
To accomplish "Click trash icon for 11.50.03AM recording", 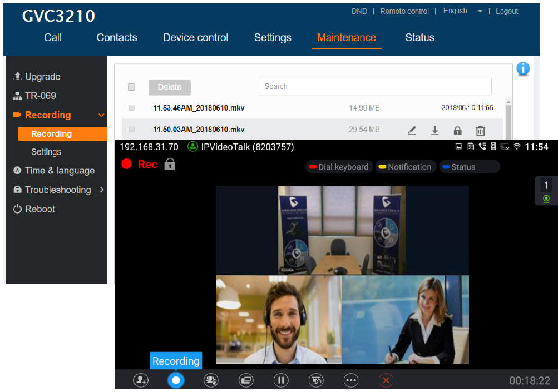I will tap(481, 131).
